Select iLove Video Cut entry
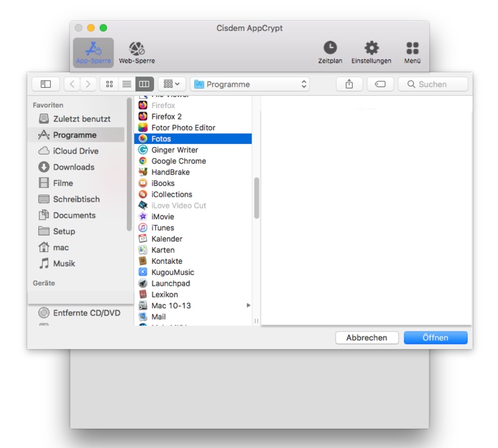Viewport: 498px width, 448px height. click(193, 206)
